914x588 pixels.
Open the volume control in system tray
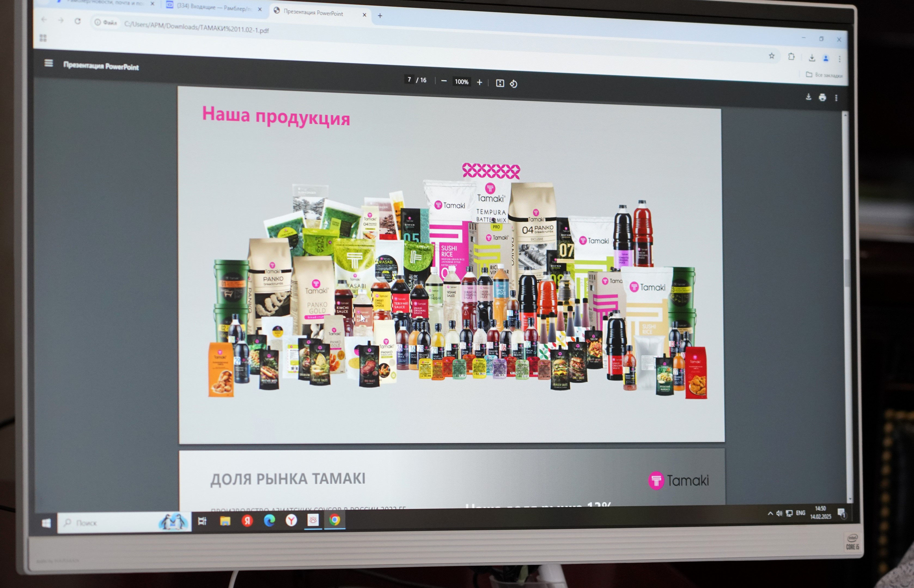pos(779,513)
